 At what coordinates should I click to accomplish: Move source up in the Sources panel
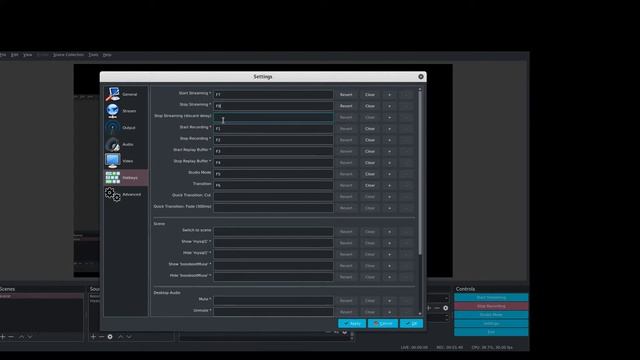(x=120, y=337)
